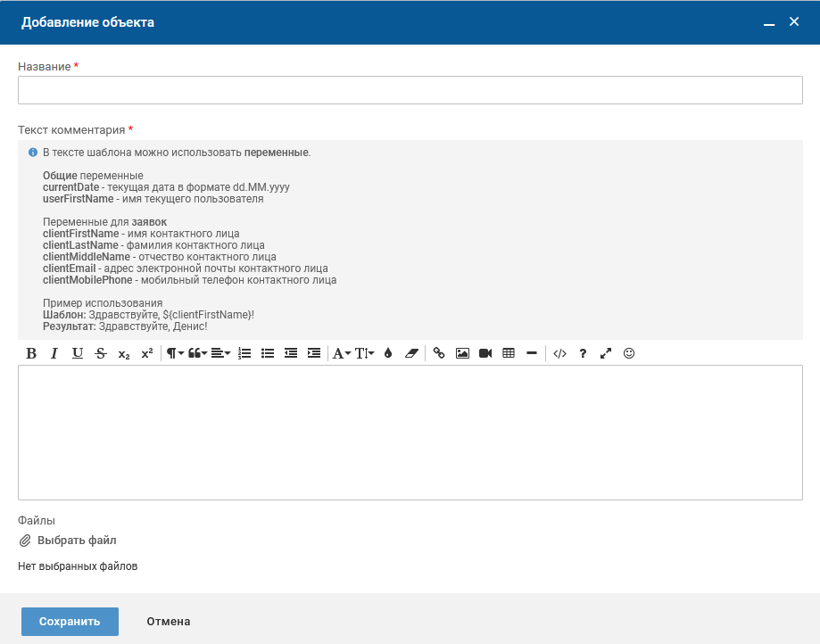The image size is (820, 644).
Task: Insert an image into the comment
Action: 462,353
